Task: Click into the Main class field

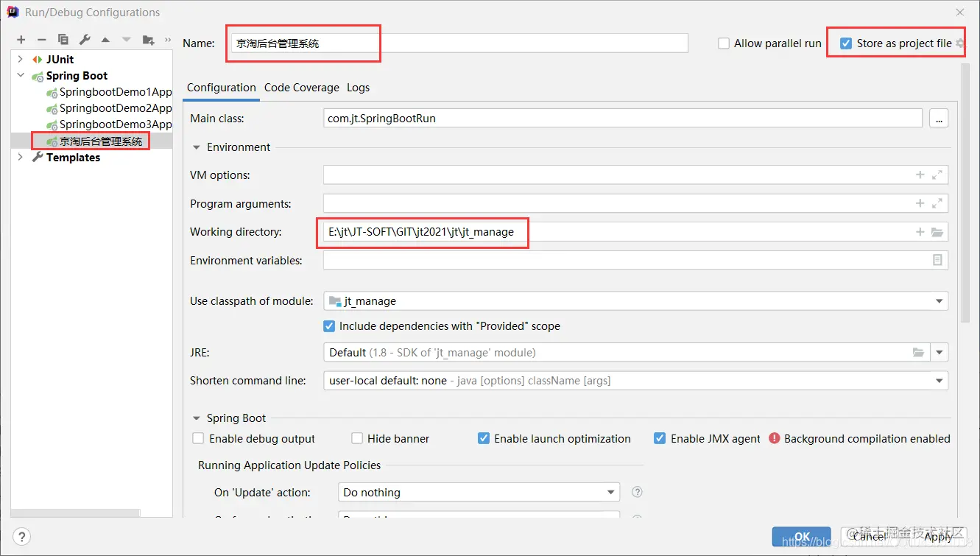Action: pyautogui.click(x=623, y=118)
